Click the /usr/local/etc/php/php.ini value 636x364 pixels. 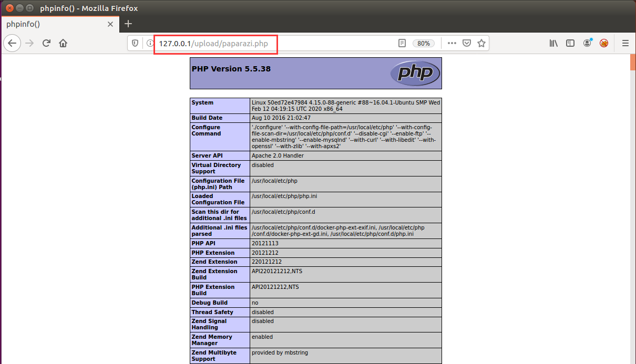pyautogui.click(x=284, y=196)
